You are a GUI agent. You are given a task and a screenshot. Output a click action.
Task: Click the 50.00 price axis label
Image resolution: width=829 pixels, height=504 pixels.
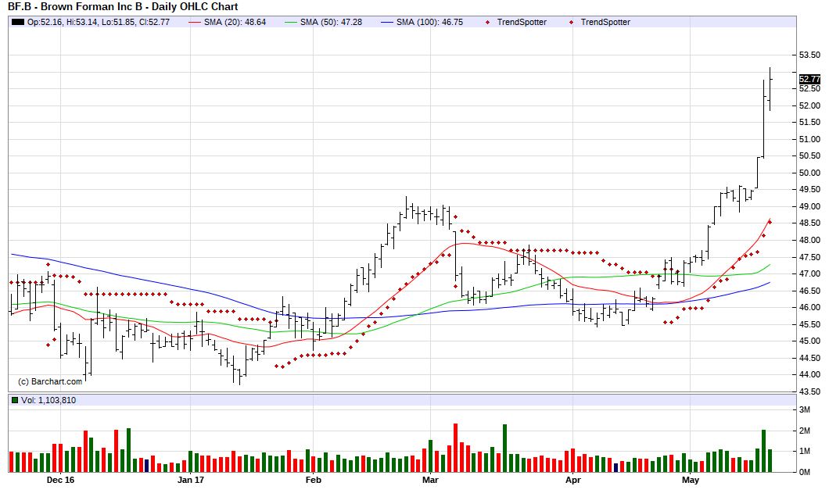click(809, 173)
